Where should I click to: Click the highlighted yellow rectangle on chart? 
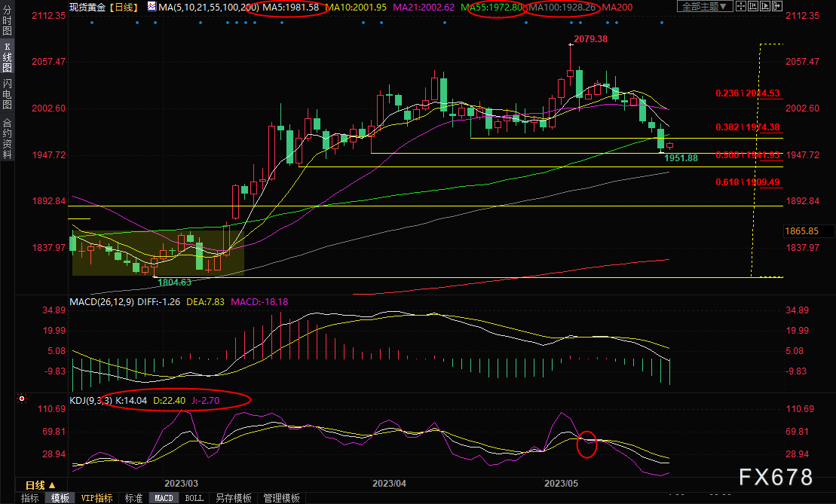coord(158,252)
